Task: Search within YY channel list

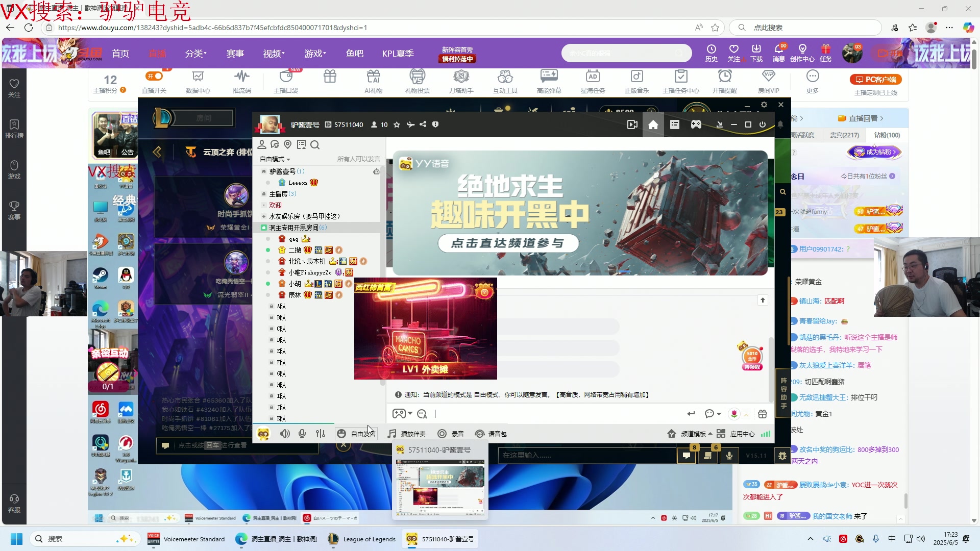Action: tap(315, 145)
